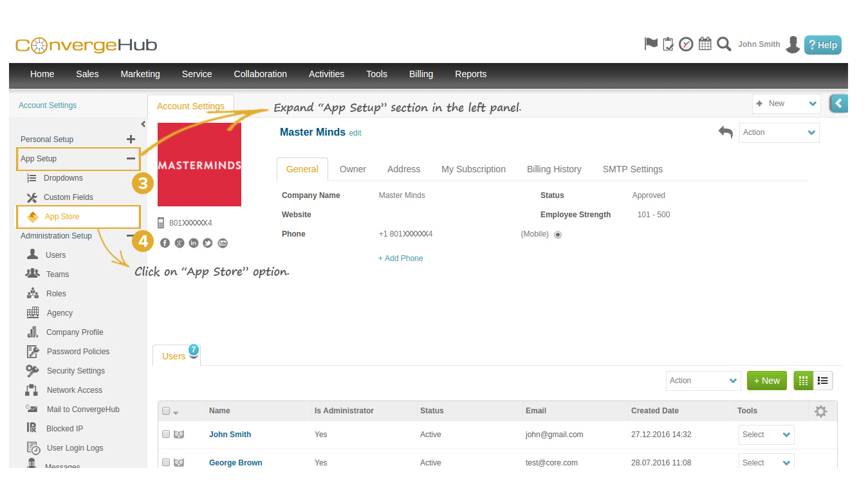Check the box for John Smith row
The height and width of the screenshot is (495, 868).
point(166,435)
